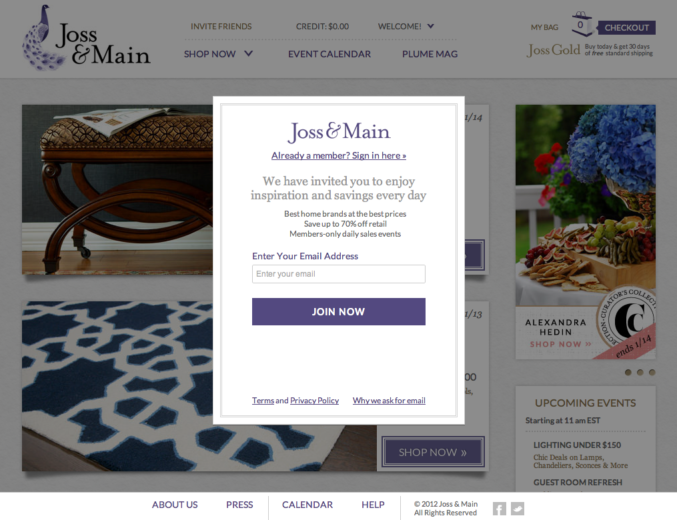Image resolution: width=677 pixels, height=520 pixels.
Task: Expand the Shop Now dropdown arrow
Action: point(248,54)
